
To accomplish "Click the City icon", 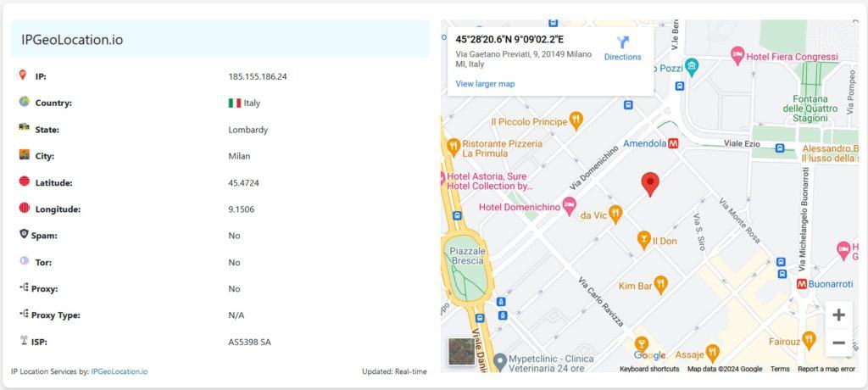I will tap(25, 154).
